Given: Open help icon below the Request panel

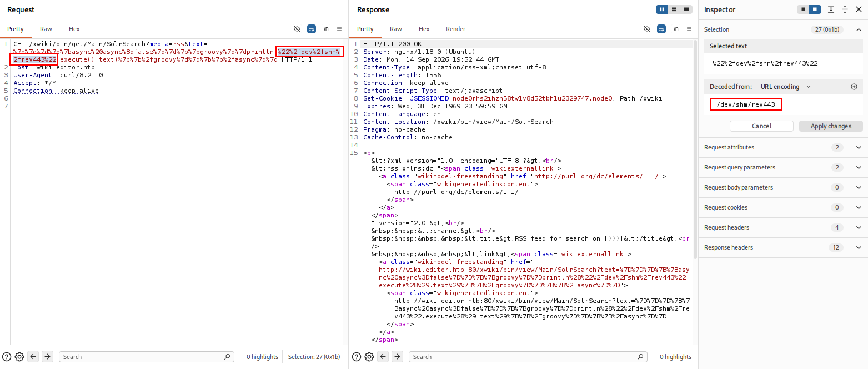Looking at the screenshot, I should tap(7, 357).
